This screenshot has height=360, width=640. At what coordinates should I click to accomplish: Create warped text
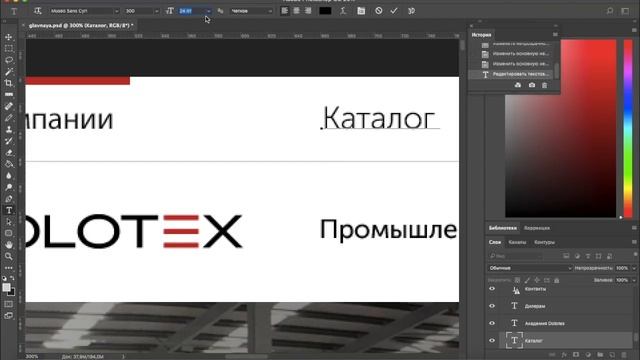(x=343, y=11)
